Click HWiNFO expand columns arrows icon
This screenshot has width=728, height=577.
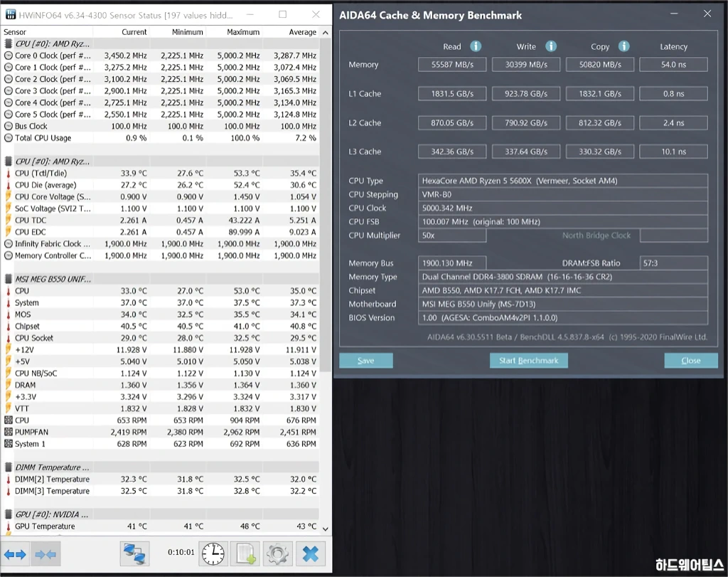(15, 554)
